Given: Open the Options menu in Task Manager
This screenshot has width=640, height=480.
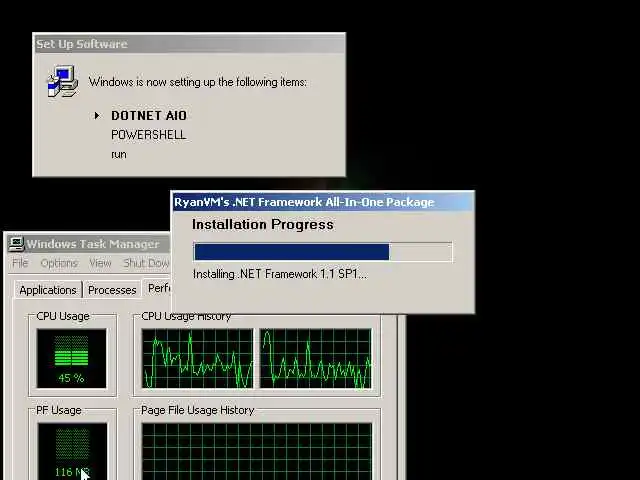Looking at the screenshot, I should 59,263.
